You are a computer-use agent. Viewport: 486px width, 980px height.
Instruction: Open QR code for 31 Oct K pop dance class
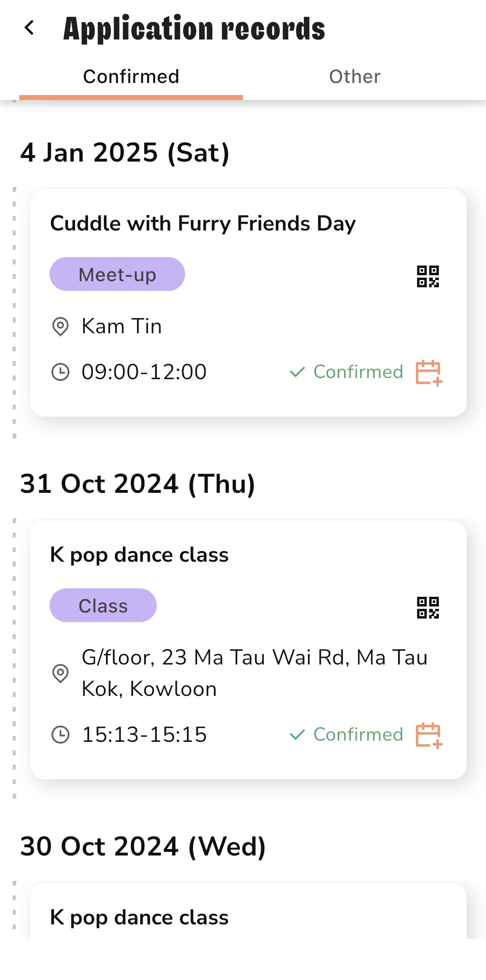coord(428,608)
